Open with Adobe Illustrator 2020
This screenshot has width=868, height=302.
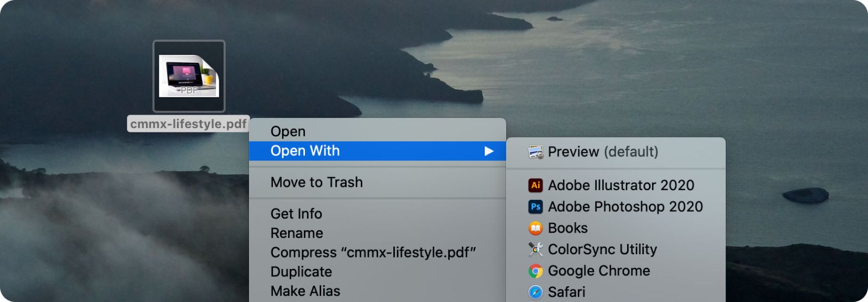[616, 185]
